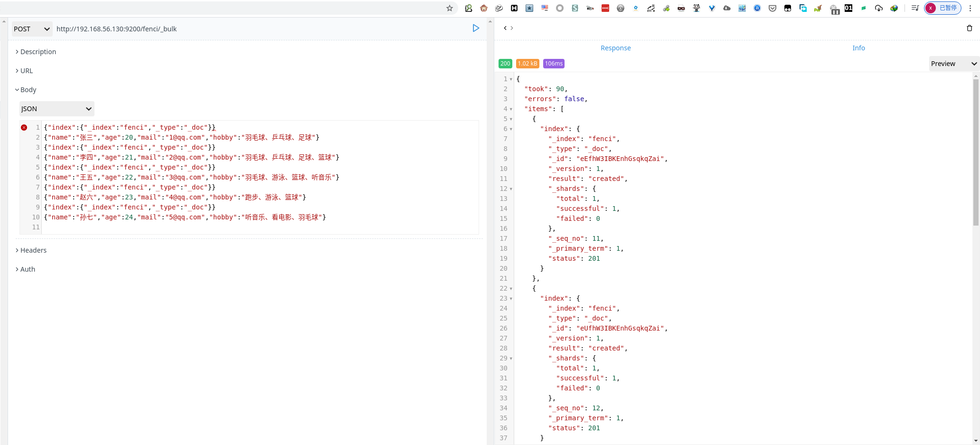The width and height of the screenshot is (980, 445).
Task: Click the error indicator on body line 1
Action: pos(24,127)
